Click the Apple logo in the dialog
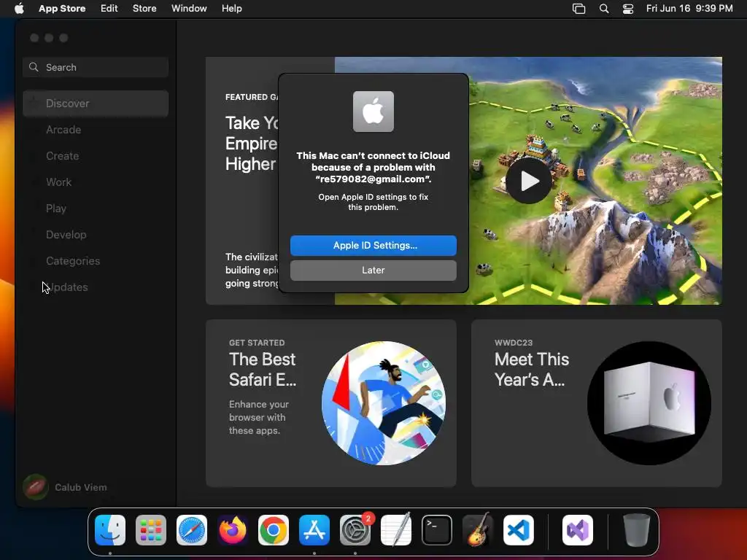The width and height of the screenshot is (747, 560). coord(373,112)
